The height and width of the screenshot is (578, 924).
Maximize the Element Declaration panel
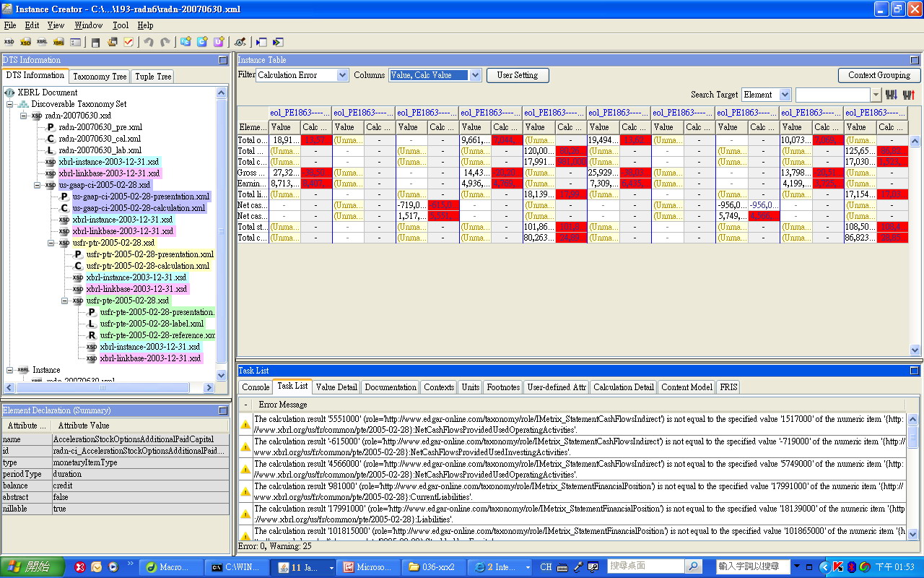click(223, 410)
